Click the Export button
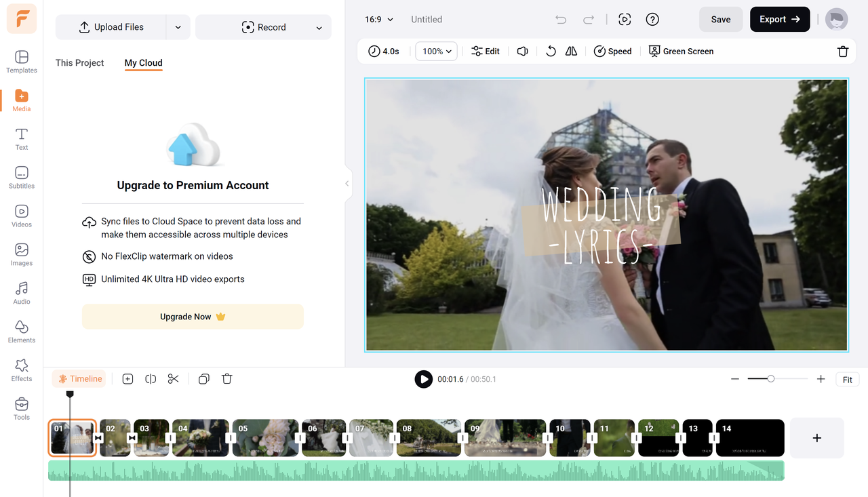 [780, 20]
